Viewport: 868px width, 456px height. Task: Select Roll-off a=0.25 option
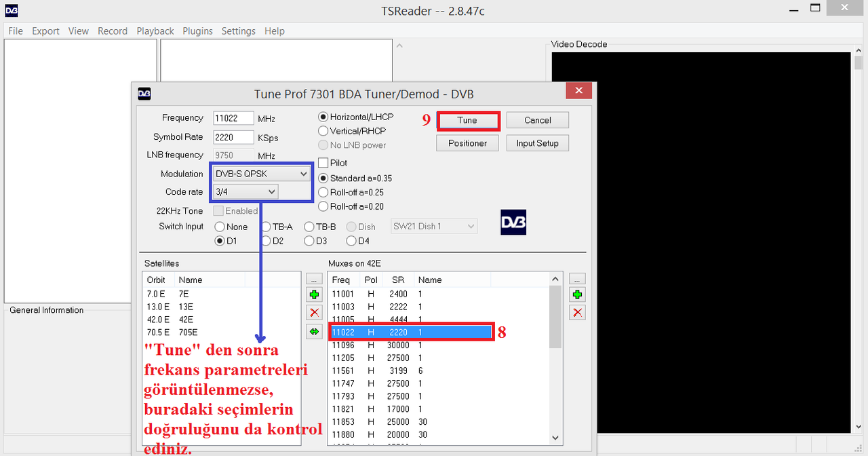coord(351,193)
